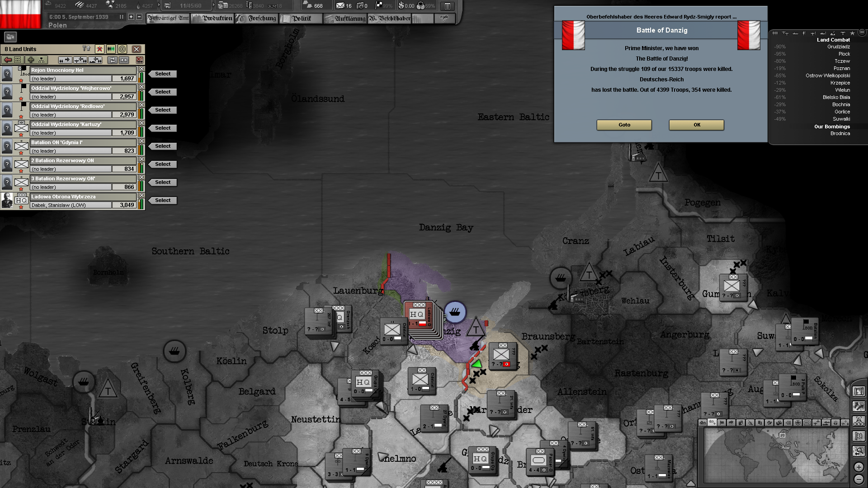The height and width of the screenshot is (488, 868).
Task: Deselect Rejon Umocniony Hel via its X
Action: click(142, 69)
